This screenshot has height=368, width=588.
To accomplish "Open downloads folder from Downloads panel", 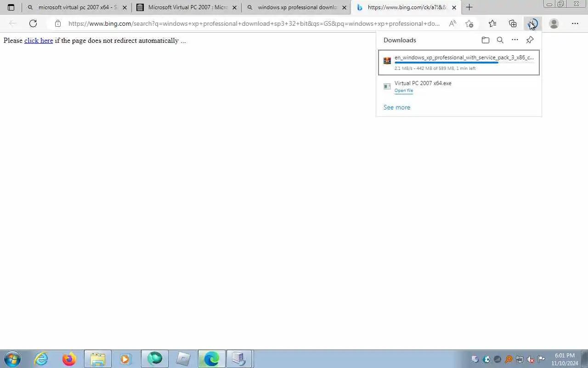I will [486, 40].
